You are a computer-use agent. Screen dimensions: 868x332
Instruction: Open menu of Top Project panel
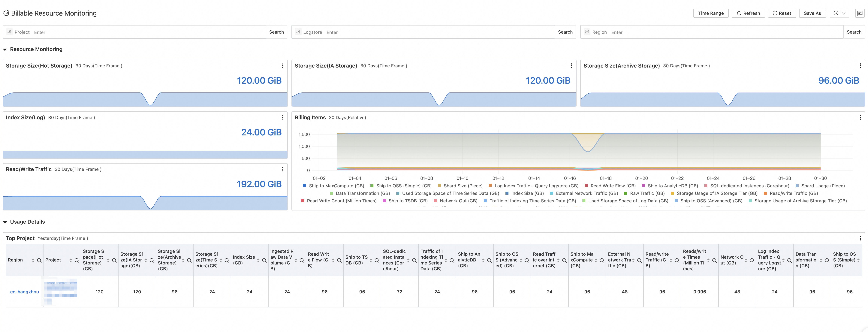click(x=860, y=238)
